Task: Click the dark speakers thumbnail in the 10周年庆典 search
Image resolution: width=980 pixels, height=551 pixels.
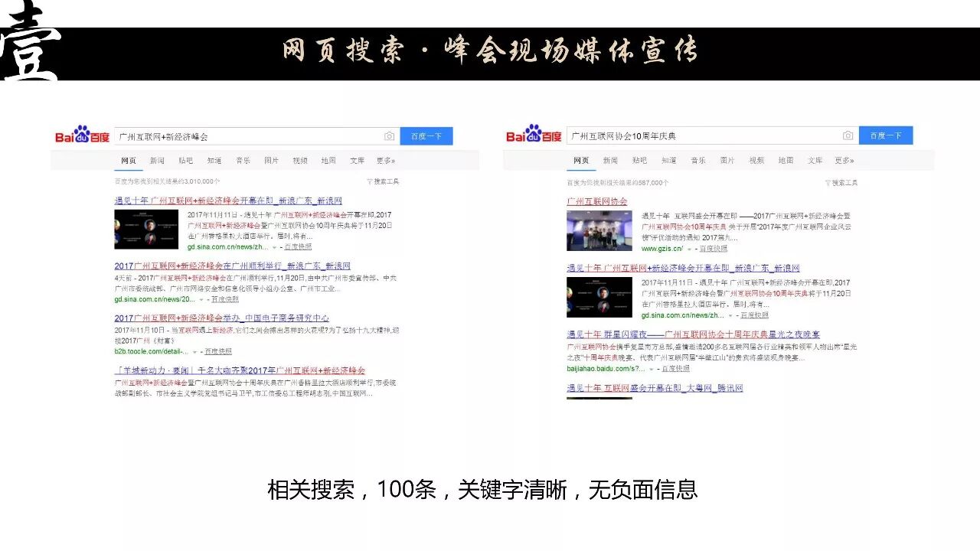Action: (599, 298)
